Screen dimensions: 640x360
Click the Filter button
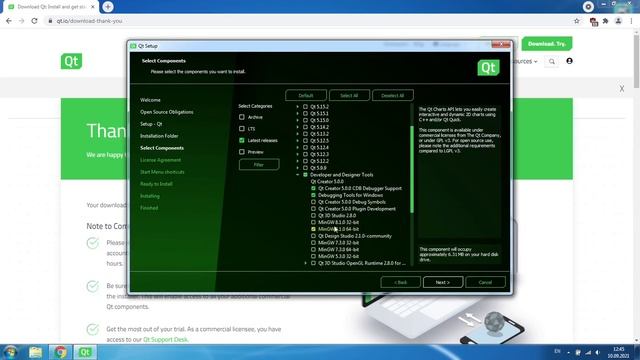pyautogui.click(x=259, y=164)
